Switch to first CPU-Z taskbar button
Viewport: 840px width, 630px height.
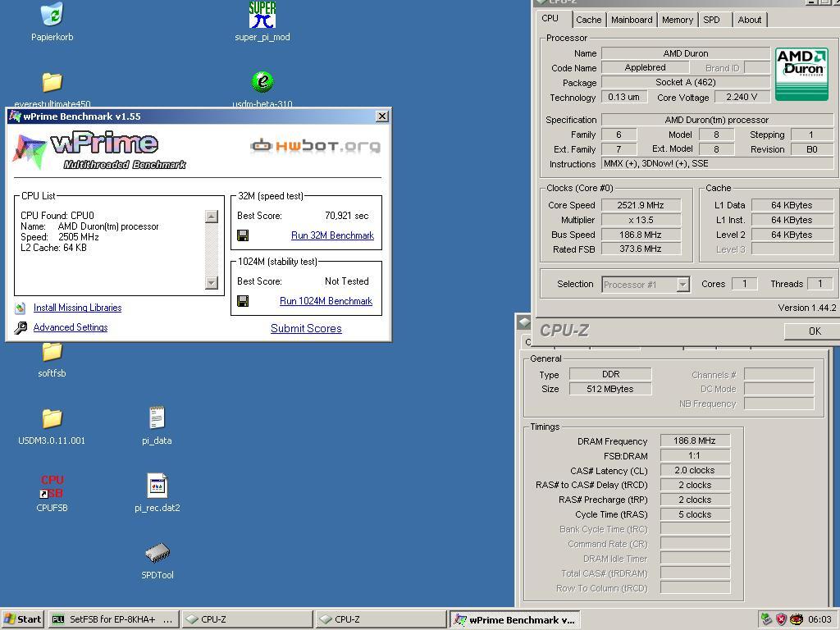[x=247, y=619]
